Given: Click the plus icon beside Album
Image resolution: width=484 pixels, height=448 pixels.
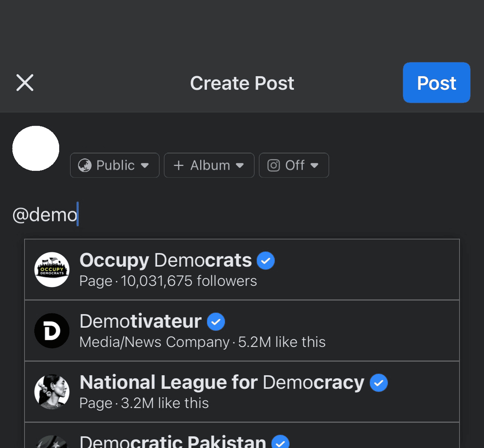Looking at the screenshot, I should click(x=179, y=165).
